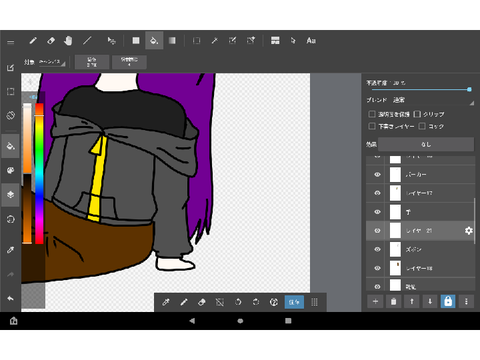
Task: Open settings gear of the selected layer
Action: [469, 231]
